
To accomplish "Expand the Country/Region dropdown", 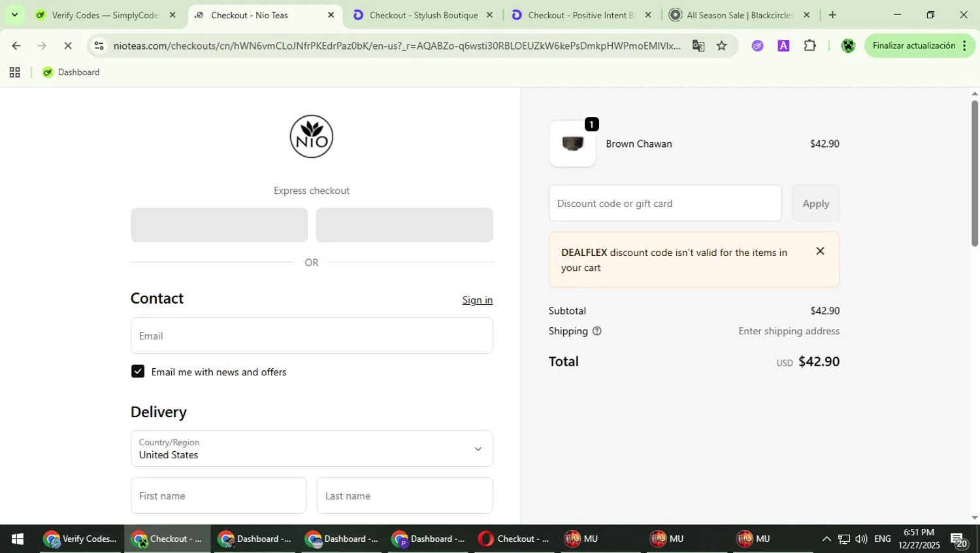I will pyautogui.click(x=312, y=449).
